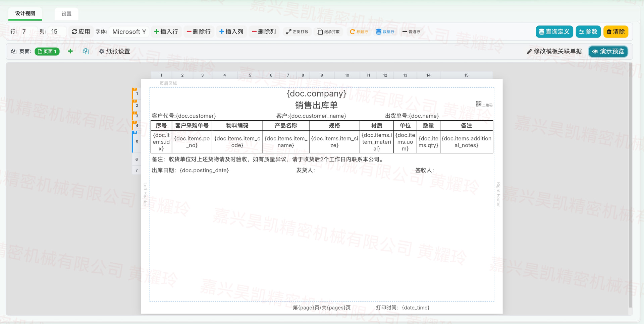Viewport: 644px width, 324px height.
Task: Select column header 15 in ruler
Action: (x=466, y=75)
